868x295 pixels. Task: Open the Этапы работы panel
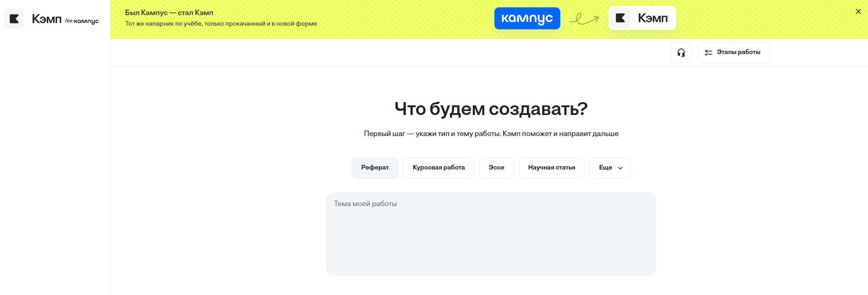pyautogui.click(x=738, y=52)
